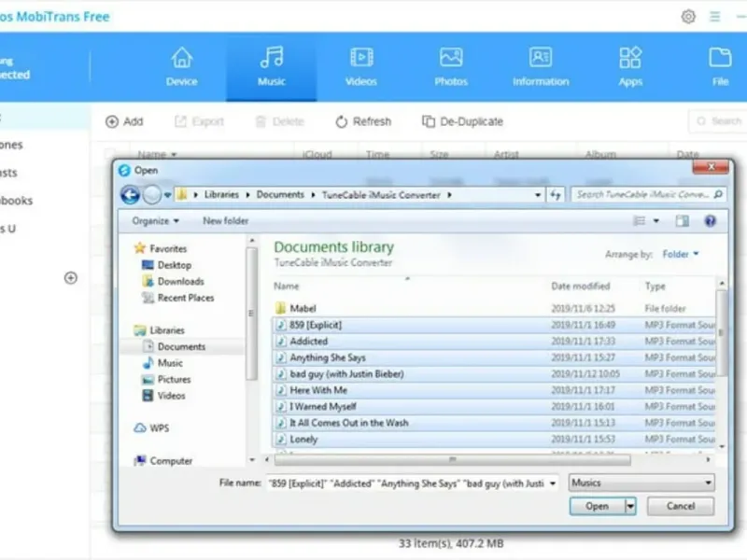
Task: Click the change view icon
Action: click(x=640, y=221)
